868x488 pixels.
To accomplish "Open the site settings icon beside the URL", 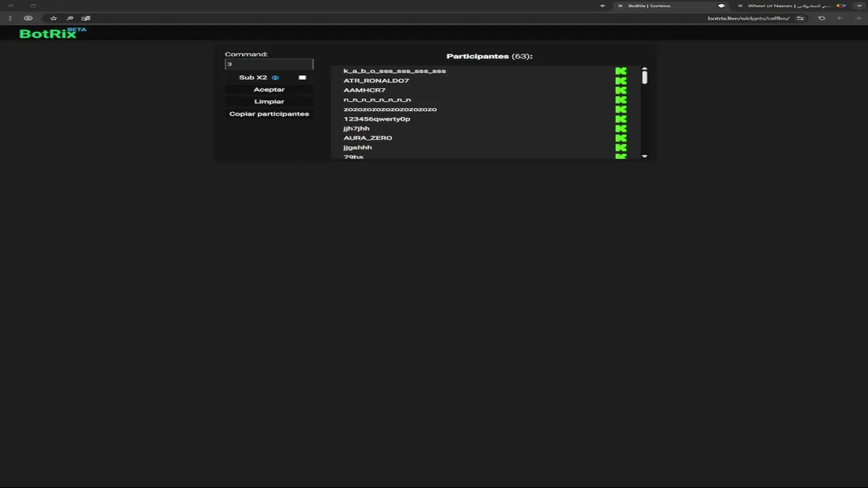I will pyautogui.click(x=800, y=18).
